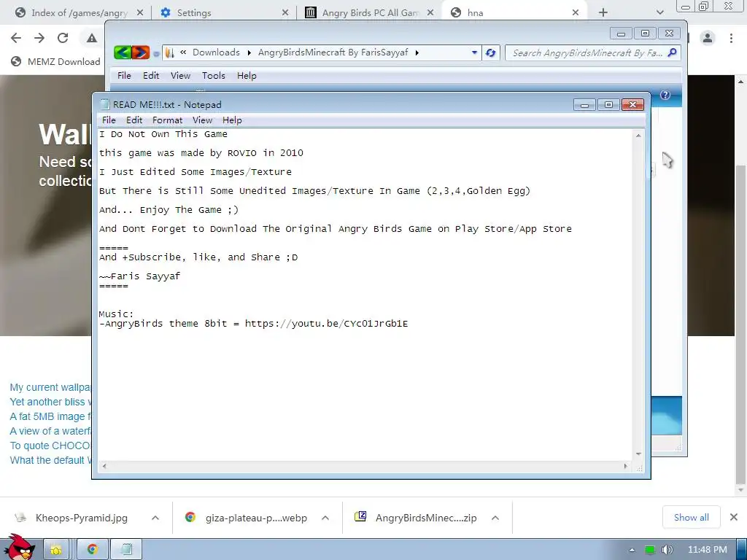Click the Angry Birds start button
The image size is (747, 560).
tap(19, 548)
